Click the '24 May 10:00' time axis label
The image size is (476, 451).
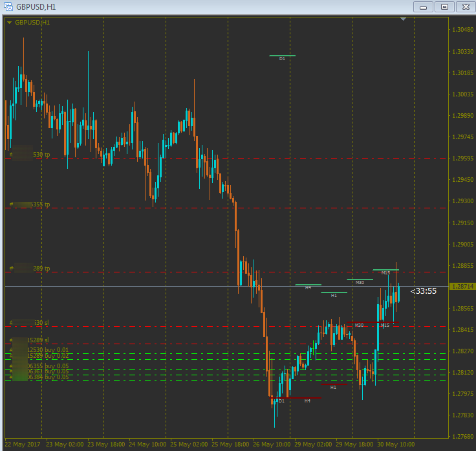point(147,445)
